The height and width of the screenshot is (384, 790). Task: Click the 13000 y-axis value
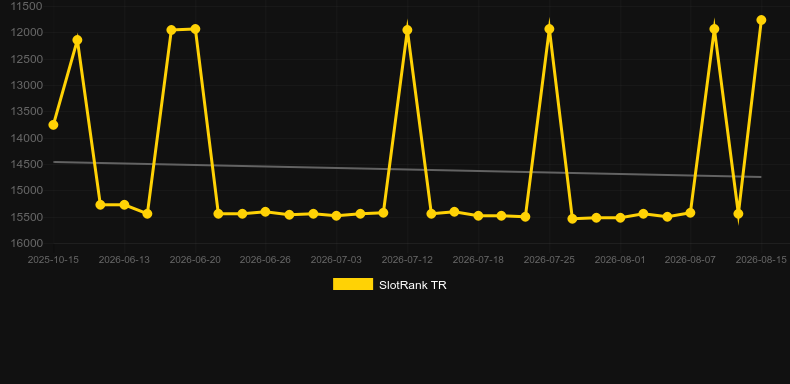point(27,85)
